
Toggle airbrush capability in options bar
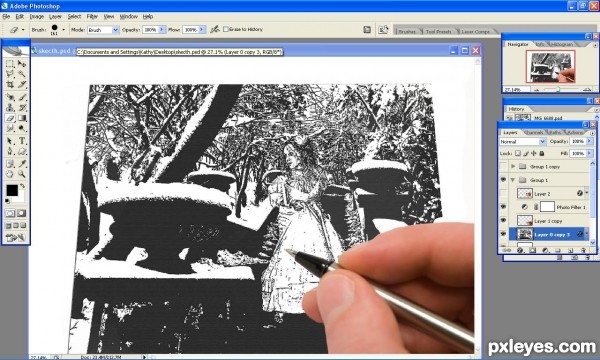[215, 29]
